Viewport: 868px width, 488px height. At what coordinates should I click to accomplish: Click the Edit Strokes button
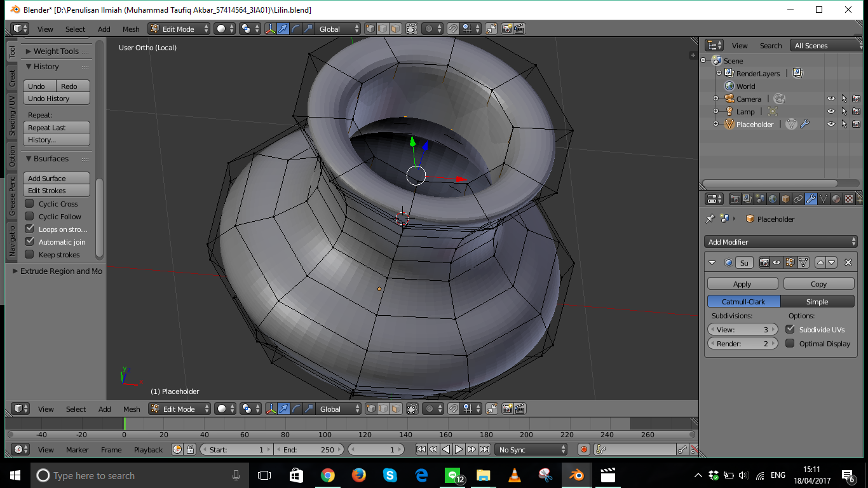pyautogui.click(x=57, y=191)
